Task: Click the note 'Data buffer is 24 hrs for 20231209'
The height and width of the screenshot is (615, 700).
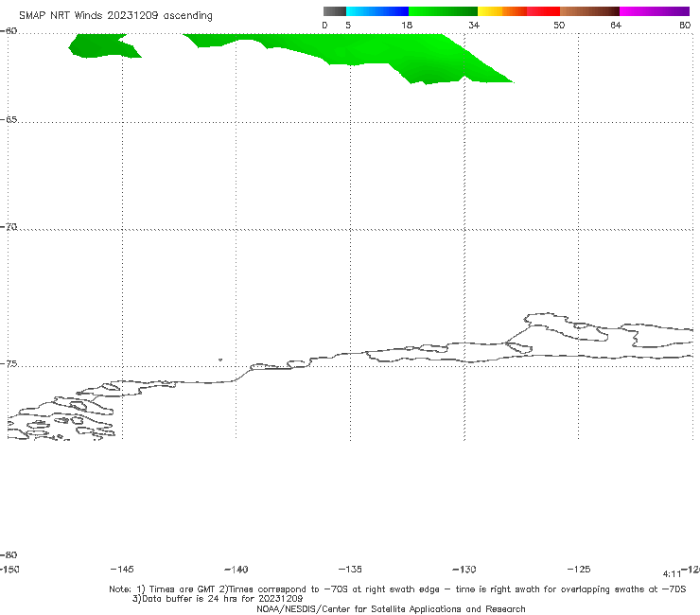Action: (218, 599)
